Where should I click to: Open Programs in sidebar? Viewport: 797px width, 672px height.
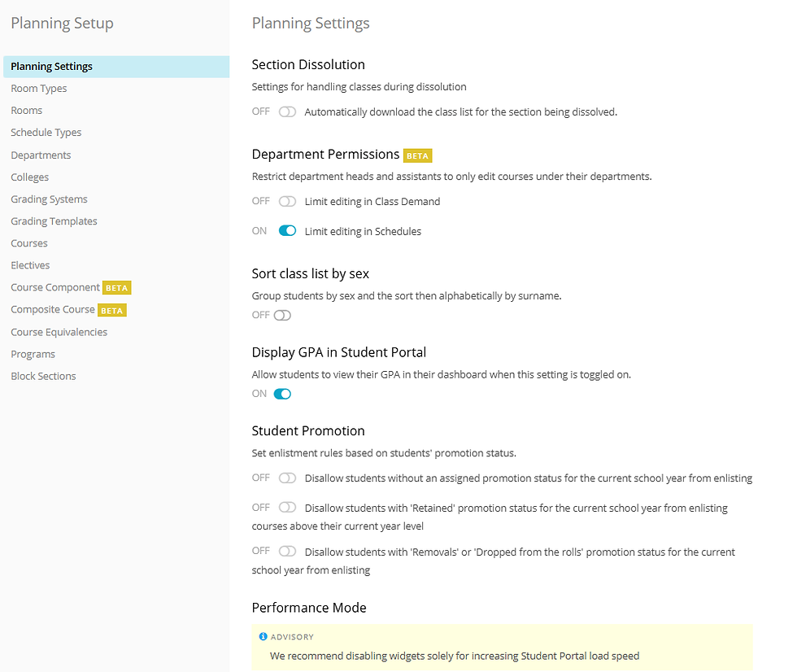click(x=33, y=354)
